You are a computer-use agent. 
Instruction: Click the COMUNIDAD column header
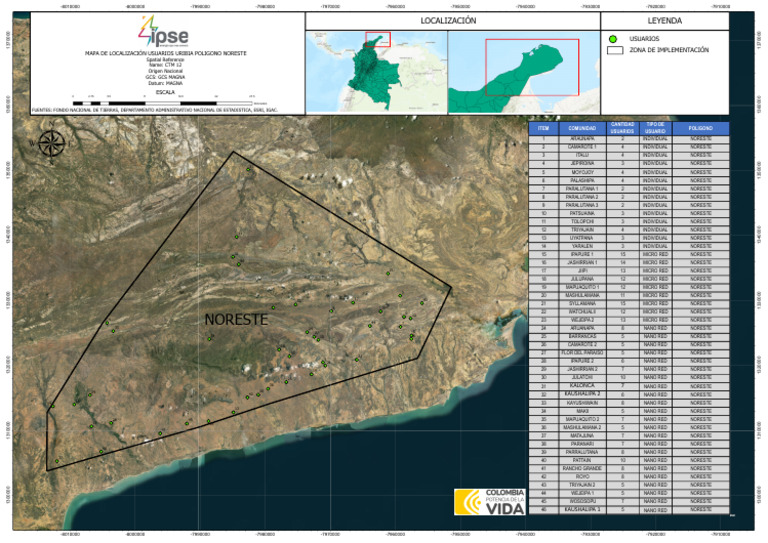click(x=582, y=128)
